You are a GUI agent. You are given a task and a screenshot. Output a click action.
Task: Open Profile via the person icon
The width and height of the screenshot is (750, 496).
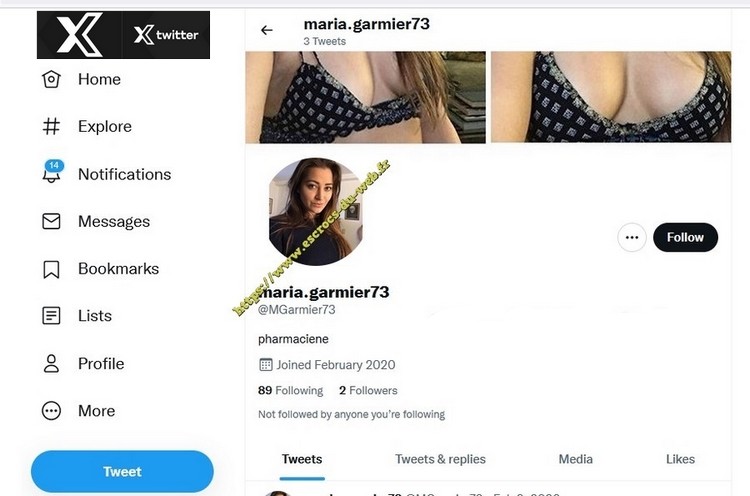(x=51, y=363)
